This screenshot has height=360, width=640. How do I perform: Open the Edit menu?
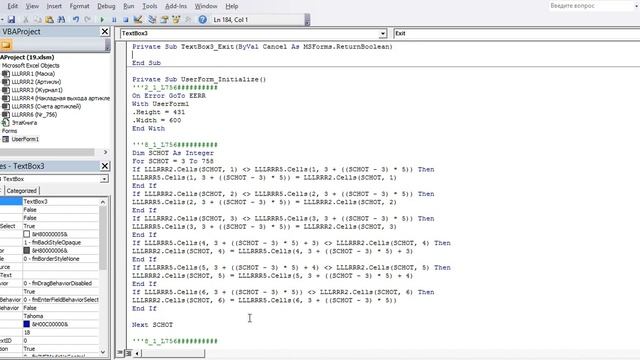(x=13, y=6)
